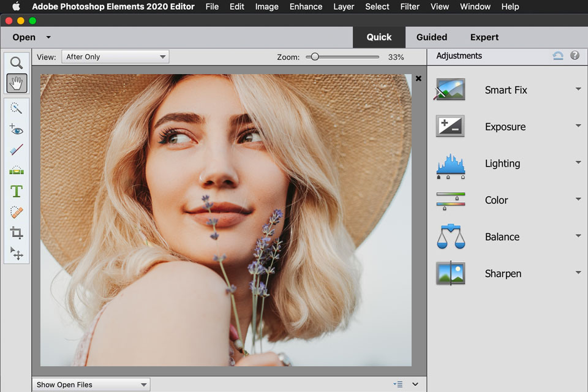Click the Zoom slider handle
The height and width of the screenshot is (392, 588).
point(315,56)
